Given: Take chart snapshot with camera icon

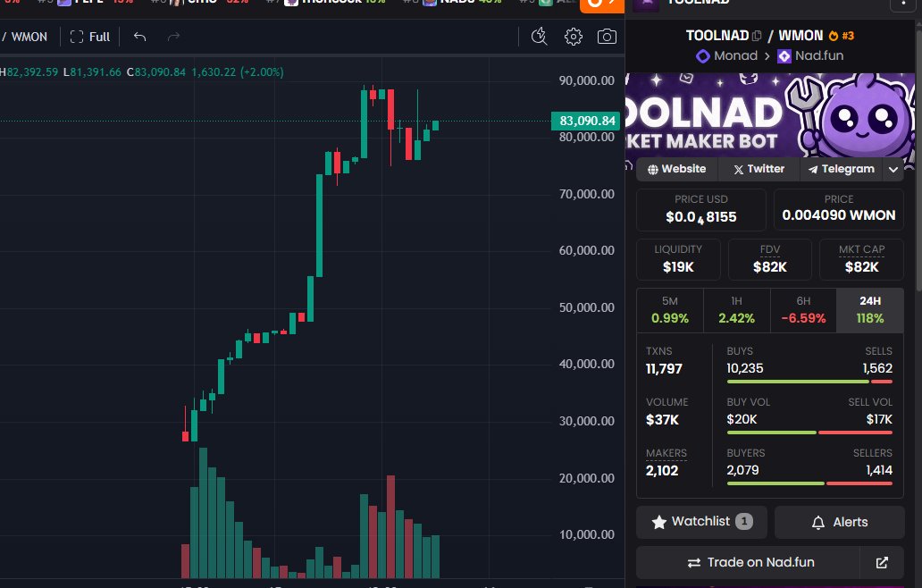Looking at the screenshot, I should (x=607, y=37).
